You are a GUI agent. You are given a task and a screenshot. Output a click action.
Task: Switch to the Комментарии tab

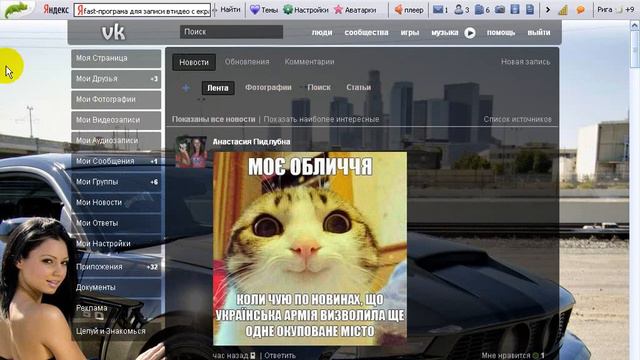(x=309, y=62)
